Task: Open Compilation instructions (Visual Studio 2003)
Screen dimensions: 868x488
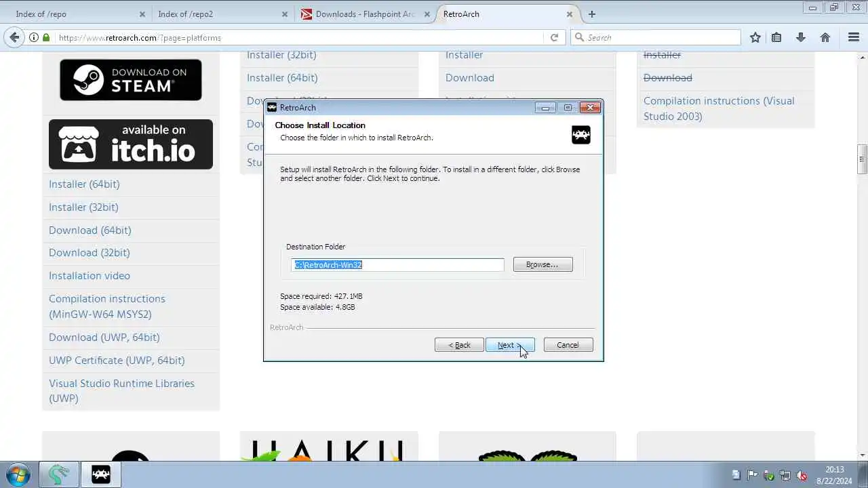Action: coord(719,108)
